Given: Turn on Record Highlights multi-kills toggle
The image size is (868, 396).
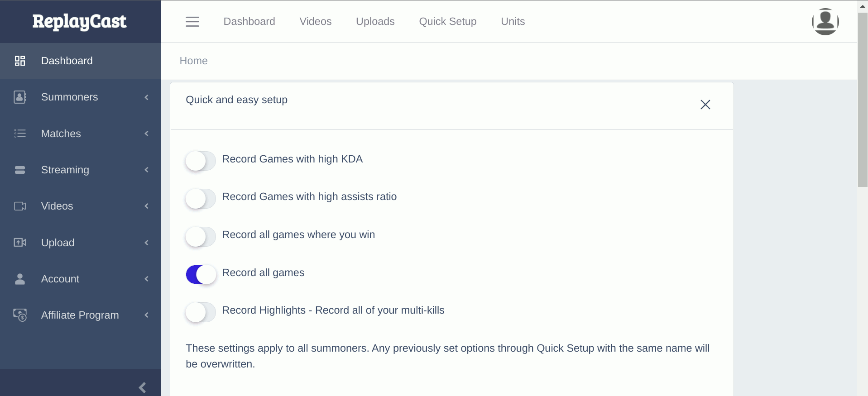Looking at the screenshot, I should [x=201, y=312].
